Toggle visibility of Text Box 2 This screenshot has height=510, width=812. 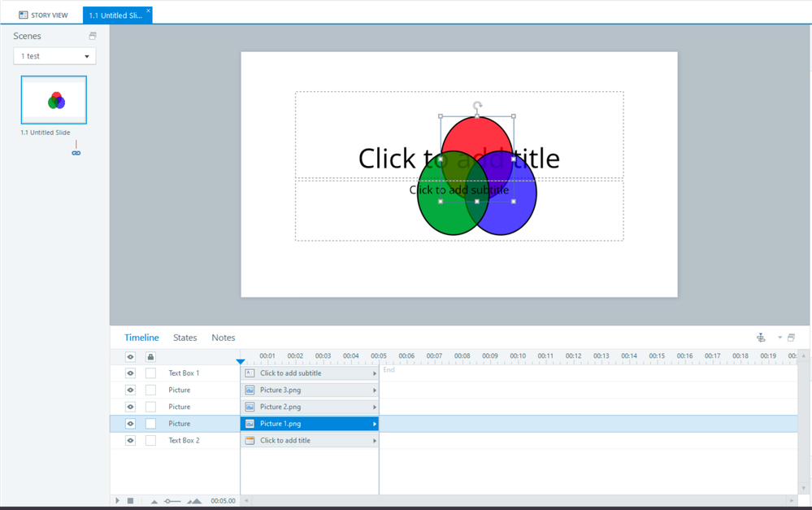coord(130,441)
